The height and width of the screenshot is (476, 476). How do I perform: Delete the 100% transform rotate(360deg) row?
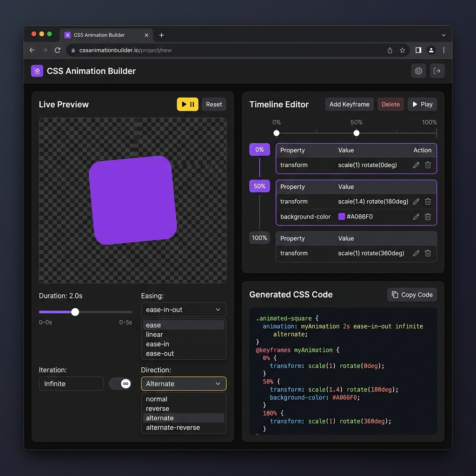(428, 253)
